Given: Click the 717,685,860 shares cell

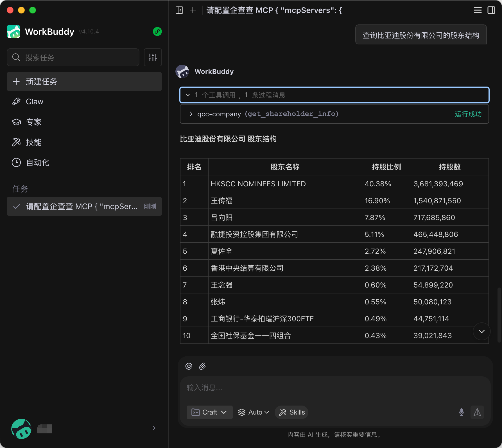Looking at the screenshot, I should tap(450, 218).
